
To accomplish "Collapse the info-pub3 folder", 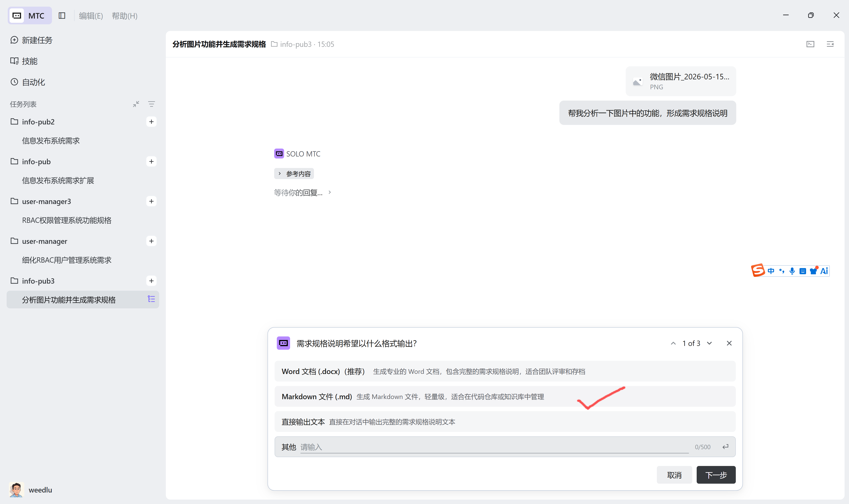I will (x=14, y=281).
